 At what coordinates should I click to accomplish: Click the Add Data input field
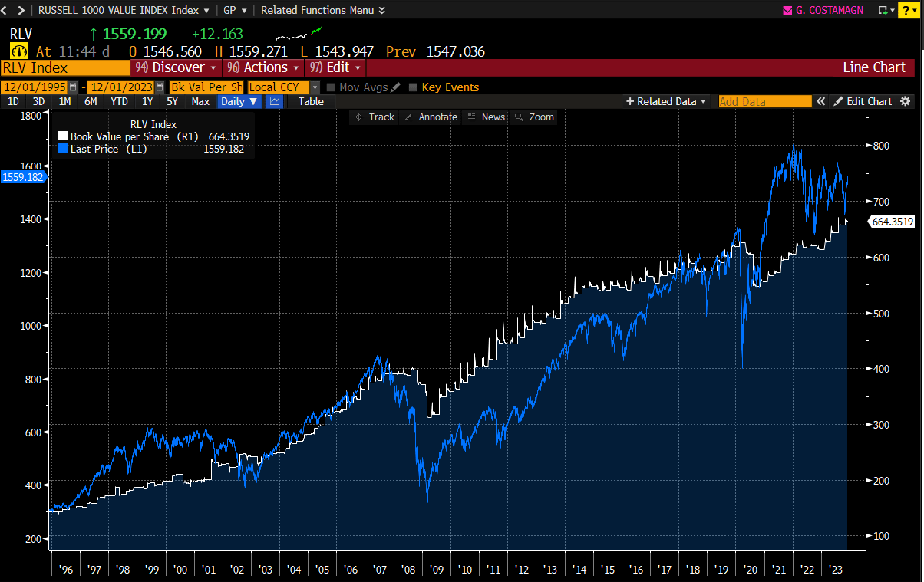[764, 101]
